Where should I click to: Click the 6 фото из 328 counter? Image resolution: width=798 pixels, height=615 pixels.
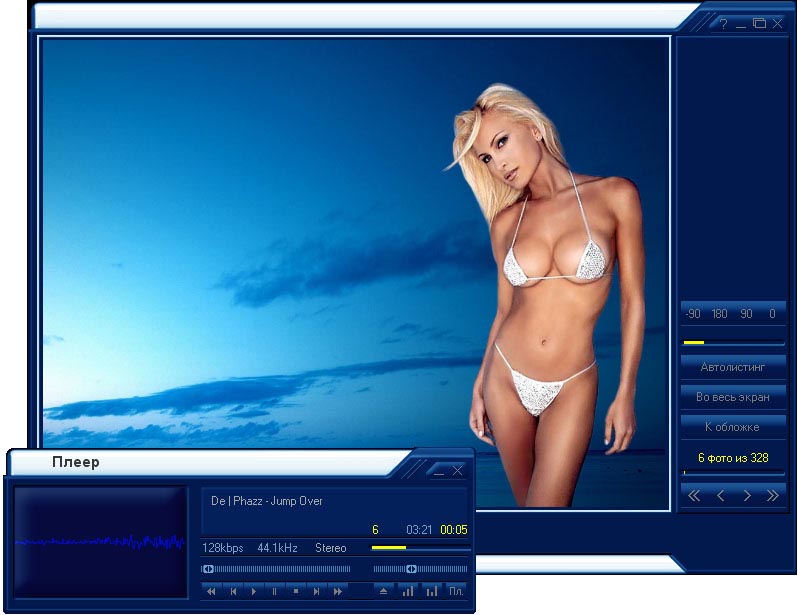733,458
